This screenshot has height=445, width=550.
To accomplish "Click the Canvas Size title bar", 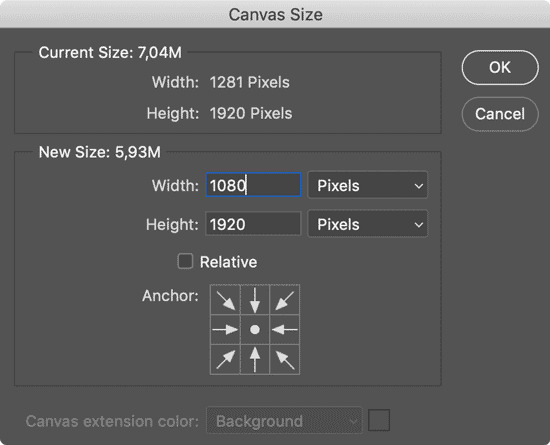I will pyautogui.click(x=275, y=14).
